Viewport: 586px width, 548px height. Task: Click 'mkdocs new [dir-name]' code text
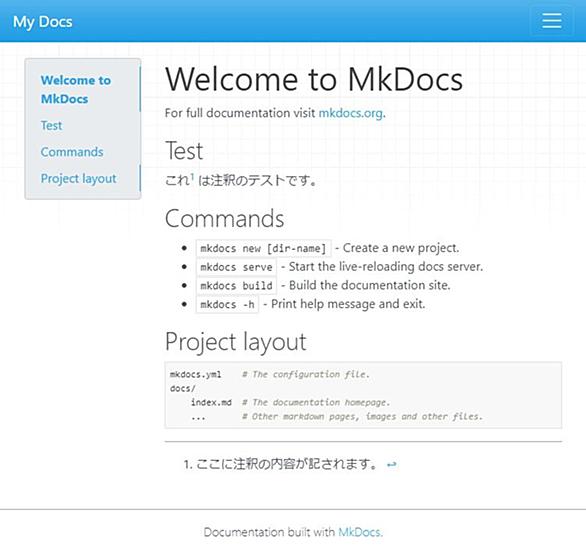point(263,248)
